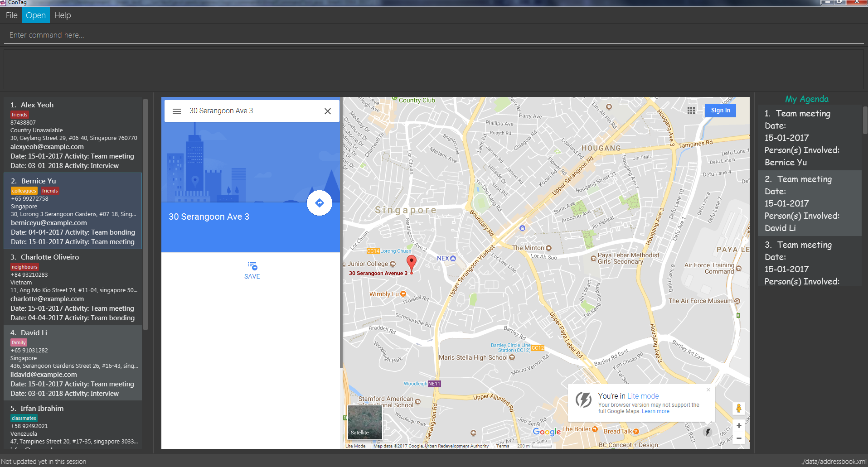
Task: Dismiss the Lite mode notification
Action: tap(708, 390)
